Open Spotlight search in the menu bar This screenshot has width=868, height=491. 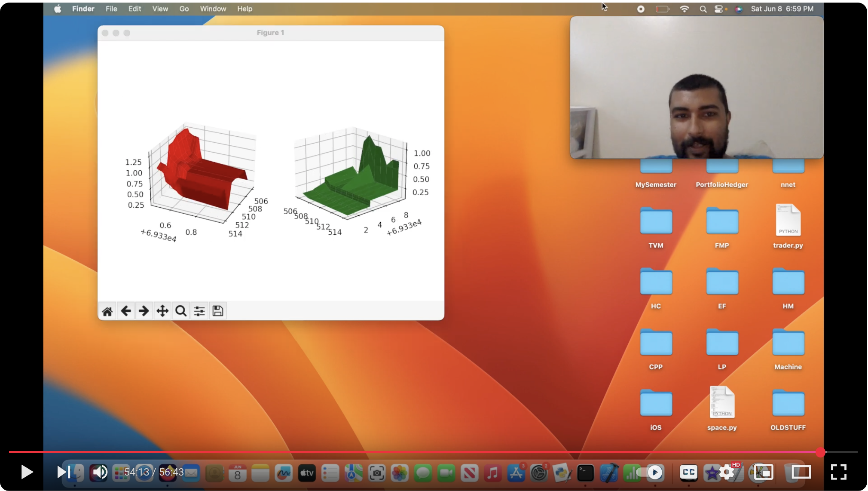[x=703, y=9]
